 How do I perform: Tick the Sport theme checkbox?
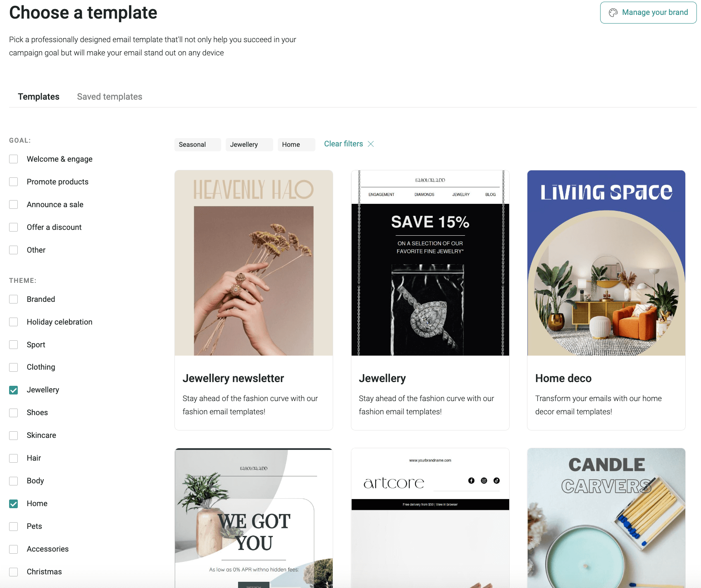(x=14, y=345)
